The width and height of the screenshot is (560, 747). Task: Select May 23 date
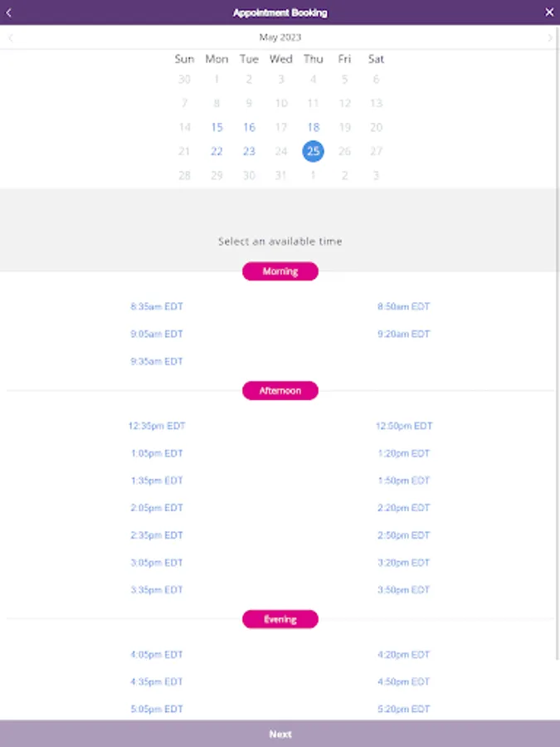coord(249,152)
